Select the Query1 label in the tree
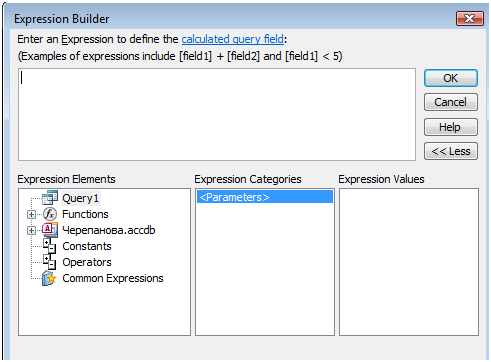The width and height of the screenshot is (491, 362). (81, 198)
